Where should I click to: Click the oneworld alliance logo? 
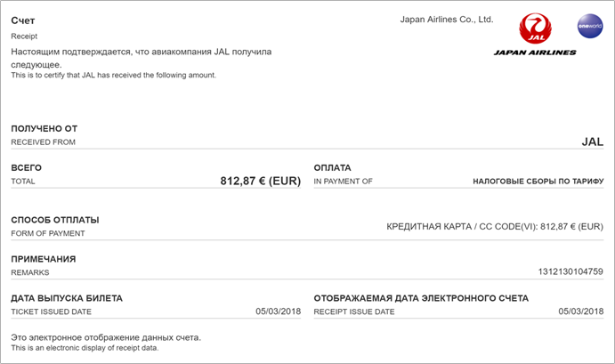589,26
